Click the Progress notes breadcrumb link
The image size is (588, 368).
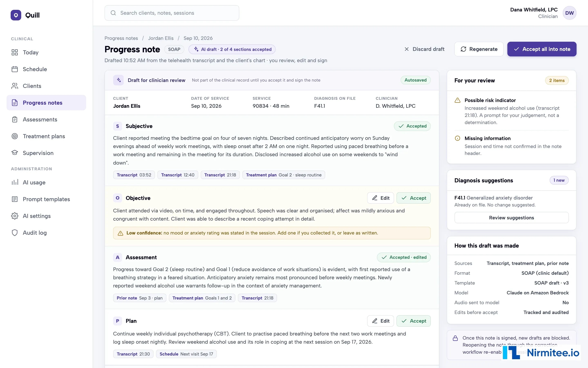pyautogui.click(x=121, y=38)
